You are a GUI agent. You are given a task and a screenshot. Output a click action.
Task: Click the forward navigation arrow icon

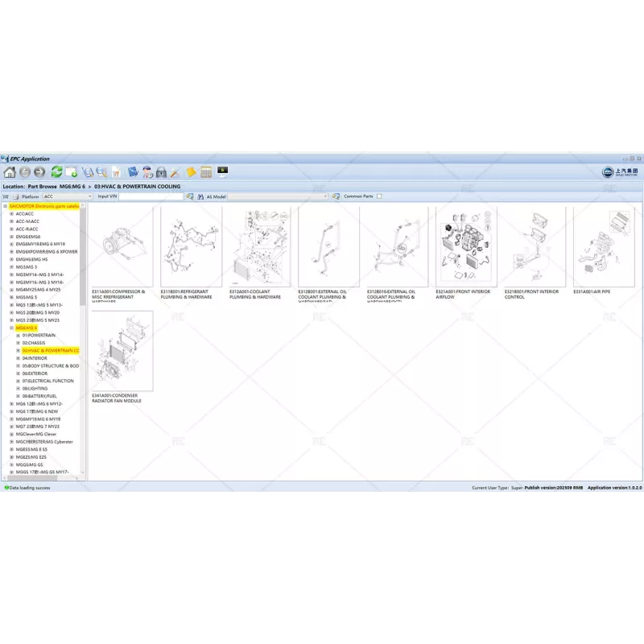click(39, 171)
